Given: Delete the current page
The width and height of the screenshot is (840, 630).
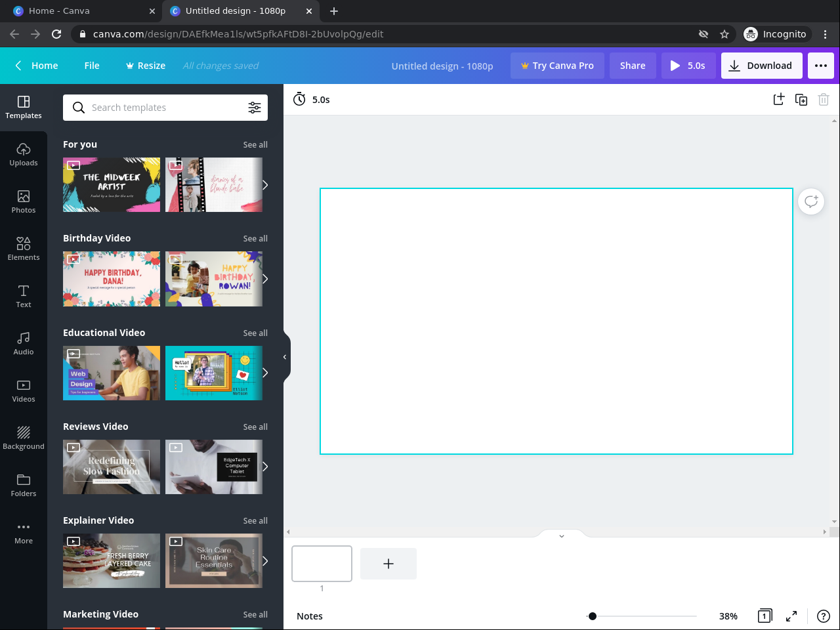Looking at the screenshot, I should point(824,100).
